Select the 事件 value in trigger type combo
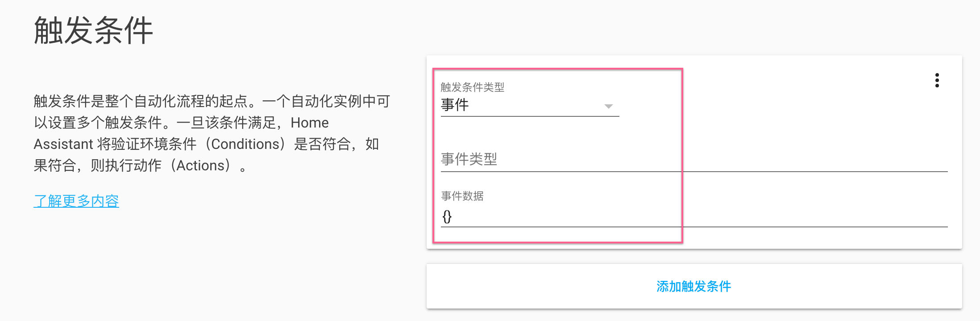Image resolution: width=980 pixels, height=321 pixels. [455, 105]
